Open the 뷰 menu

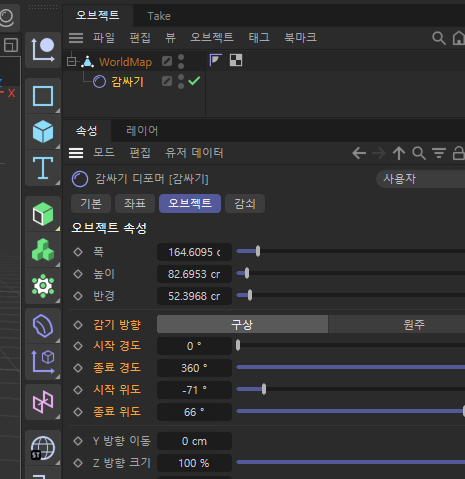pyautogui.click(x=170, y=37)
